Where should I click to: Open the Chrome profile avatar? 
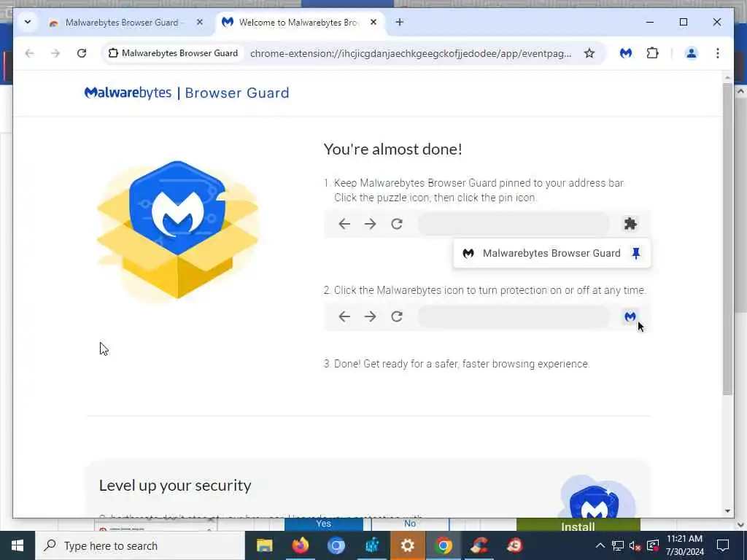point(692,53)
